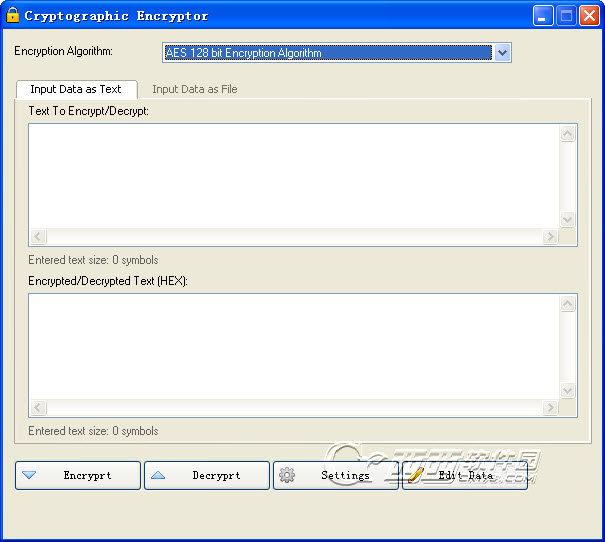Viewport: 605px width, 542px height.
Task: Minimize the Cryptographic Encryptor window
Action: click(543, 16)
